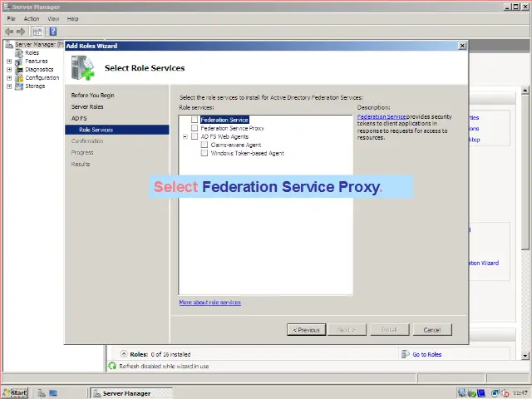Click the Server Manager quick launch icon

42,393
